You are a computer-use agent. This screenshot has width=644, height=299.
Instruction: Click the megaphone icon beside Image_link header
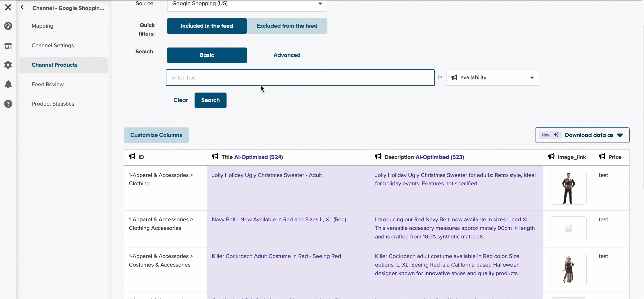pos(551,156)
